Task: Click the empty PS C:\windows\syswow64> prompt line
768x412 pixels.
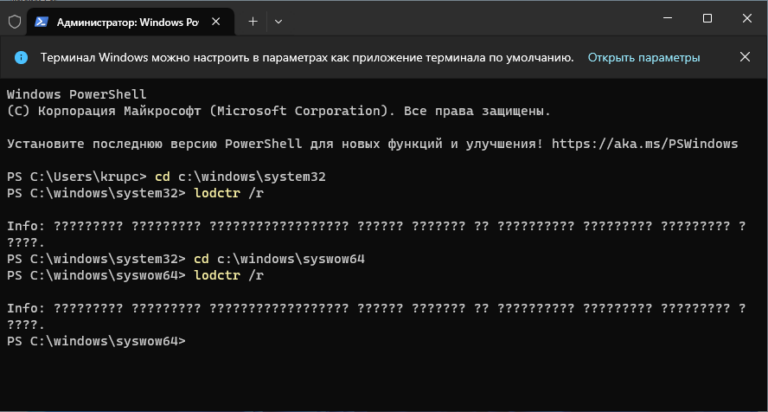Action: [x=96, y=341]
